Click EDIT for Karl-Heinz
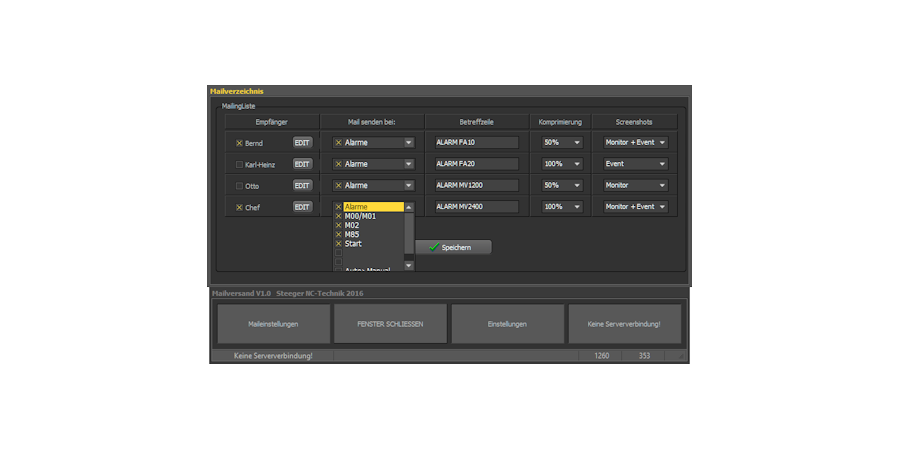This screenshot has height=450, width=900. (x=302, y=164)
